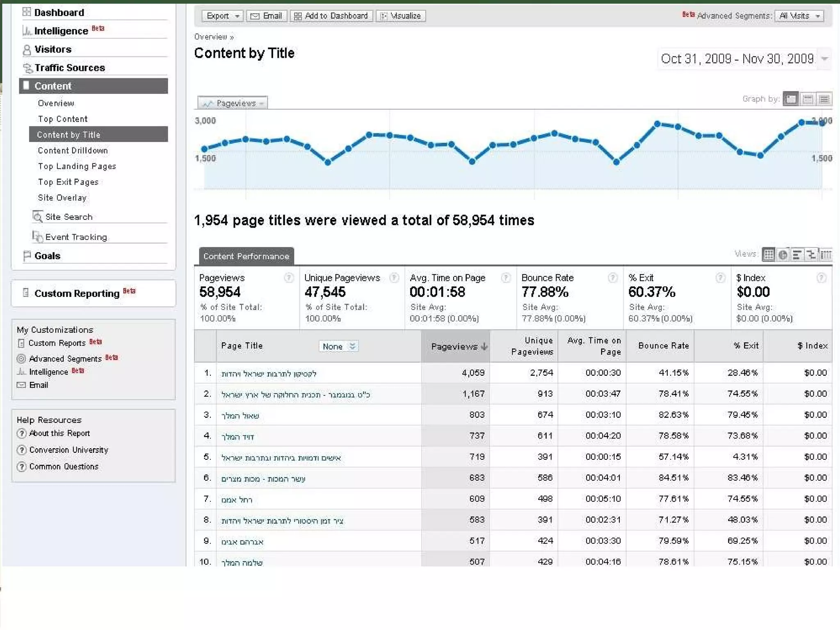Open the Export dropdown
840x630 pixels.
pos(222,16)
